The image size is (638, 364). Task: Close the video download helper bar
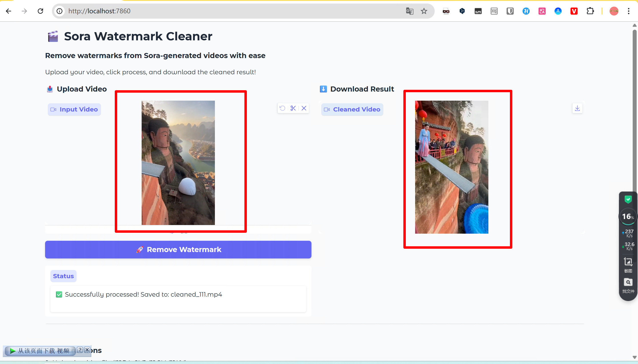click(87, 350)
